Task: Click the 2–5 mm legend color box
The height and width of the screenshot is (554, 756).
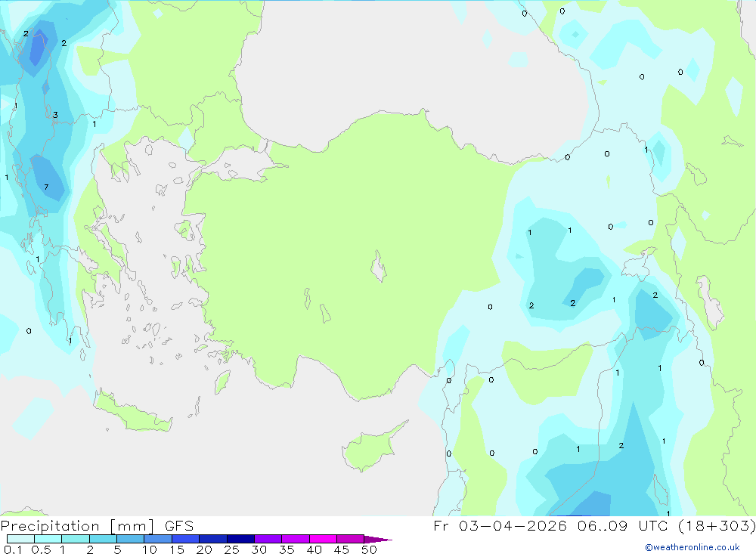Action: pos(103,539)
